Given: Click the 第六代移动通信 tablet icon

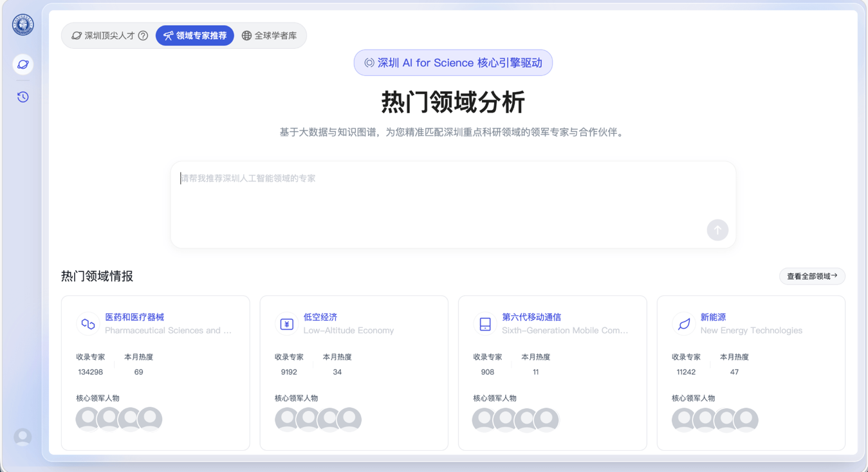Looking at the screenshot, I should tap(485, 324).
